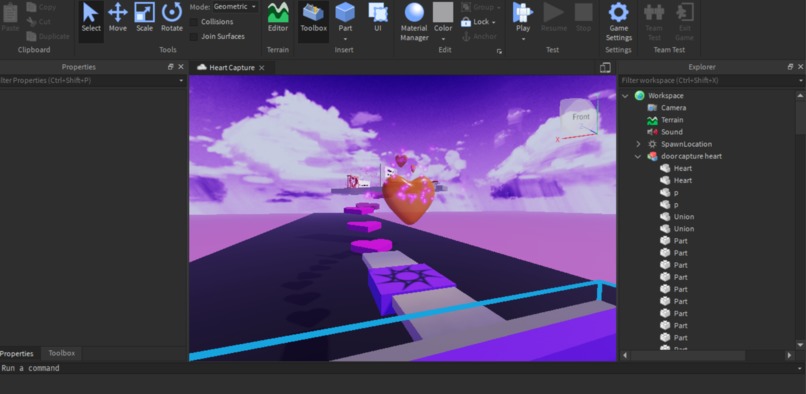Viewport: 806px width, 394px height.
Task: Close the Properties panel
Action: click(181, 67)
